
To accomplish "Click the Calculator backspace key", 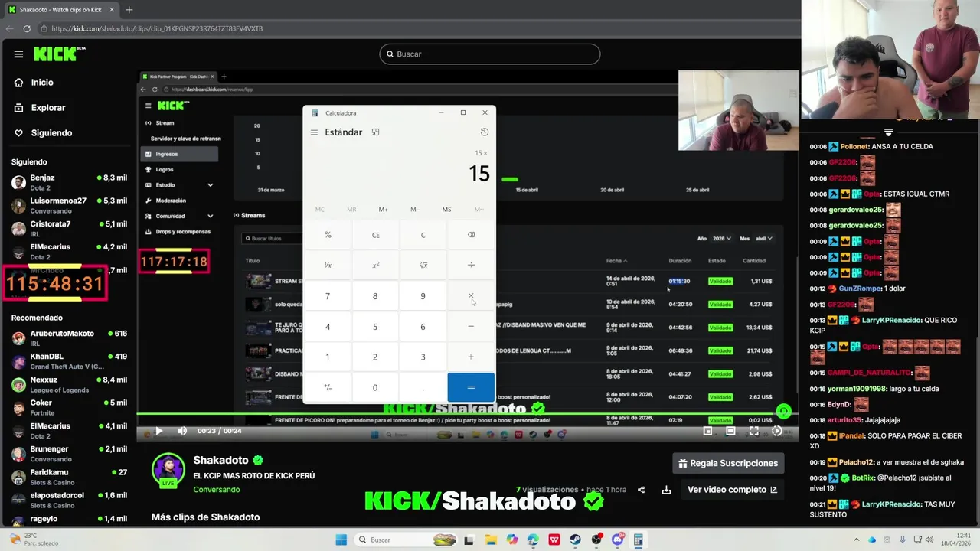I will 471,235.
